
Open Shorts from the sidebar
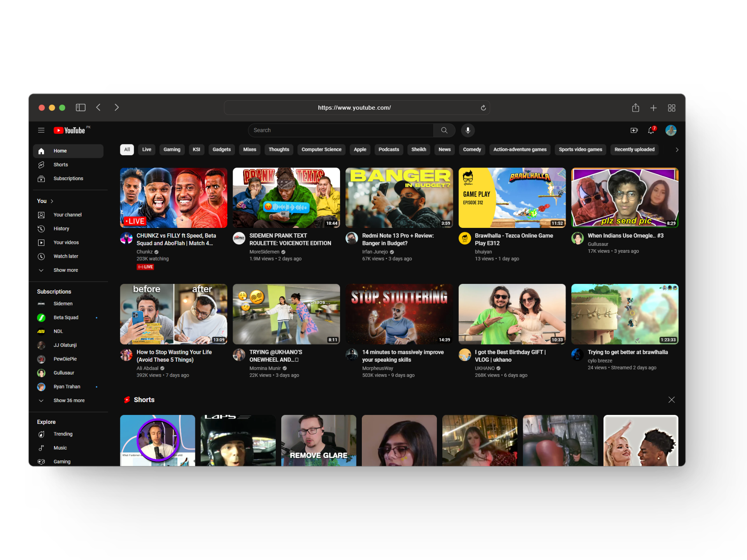[x=60, y=165]
